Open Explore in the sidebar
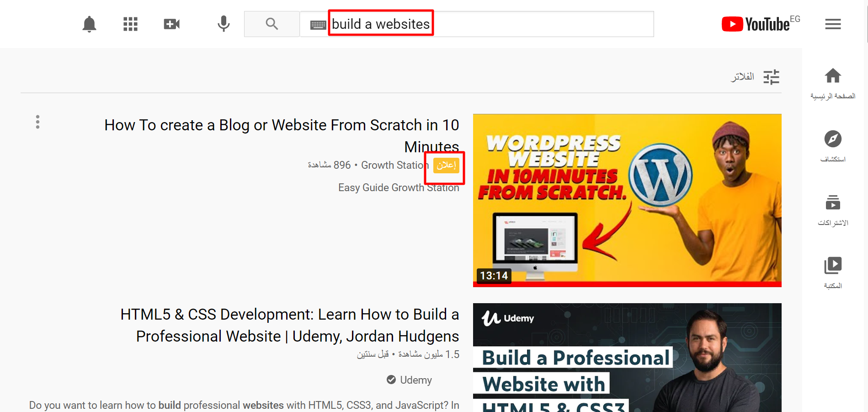This screenshot has width=868, height=412. [x=833, y=146]
